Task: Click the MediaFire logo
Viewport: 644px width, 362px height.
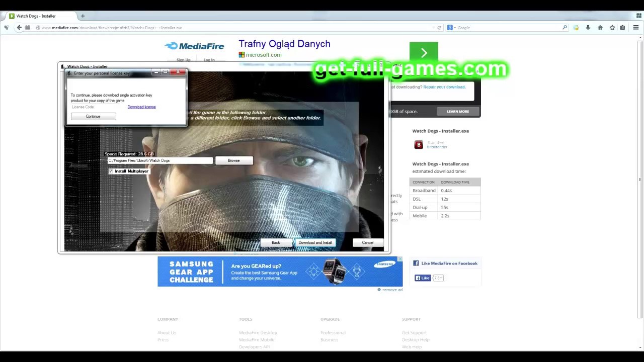Action: tap(194, 46)
